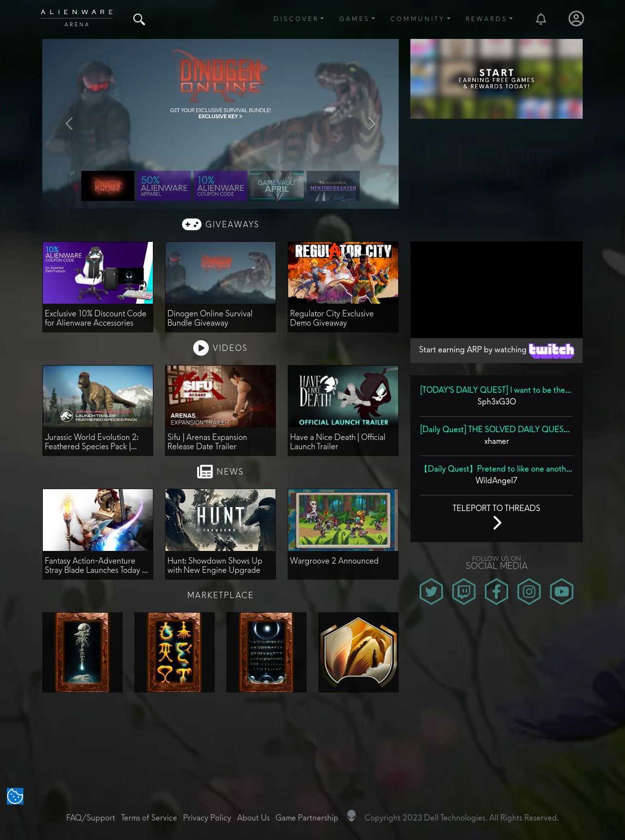
Task: Read Stray Blade Launches Today news
Action: (98, 534)
